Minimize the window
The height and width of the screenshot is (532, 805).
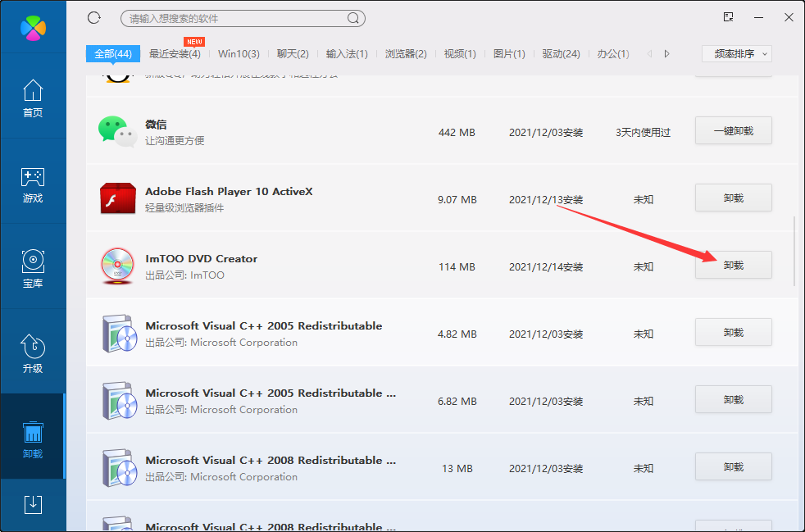(x=759, y=17)
